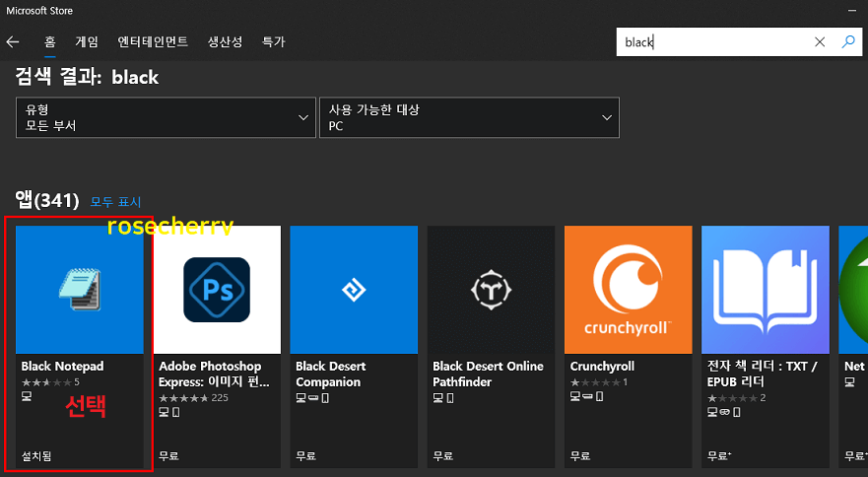
Task: Click the Black Desert Companion title
Action: [x=330, y=374]
